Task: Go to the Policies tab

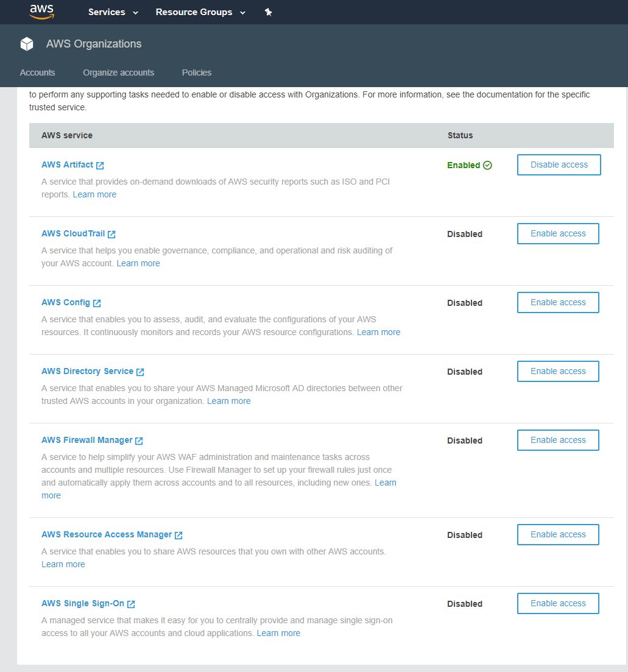Action: 197,73
